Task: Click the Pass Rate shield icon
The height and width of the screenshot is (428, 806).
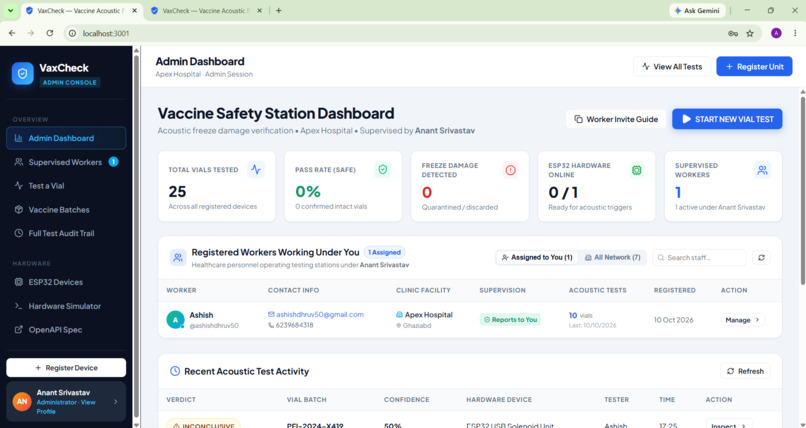Action: pyautogui.click(x=382, y=170)
